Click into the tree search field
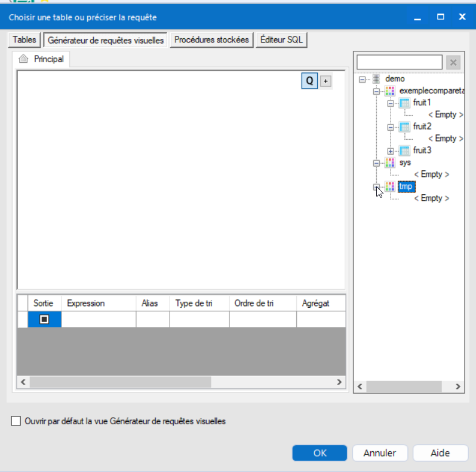This screenshot has height=472, width=476. 400,62
